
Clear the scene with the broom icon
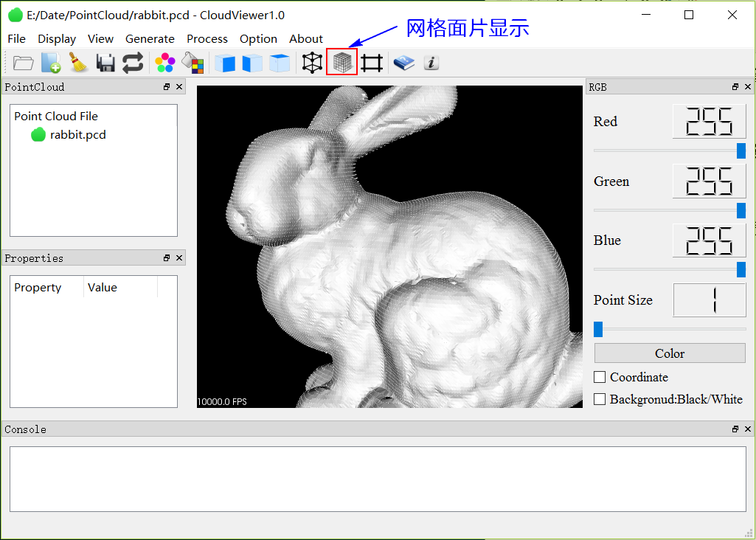pyautogui.click(x=78, y=63)
